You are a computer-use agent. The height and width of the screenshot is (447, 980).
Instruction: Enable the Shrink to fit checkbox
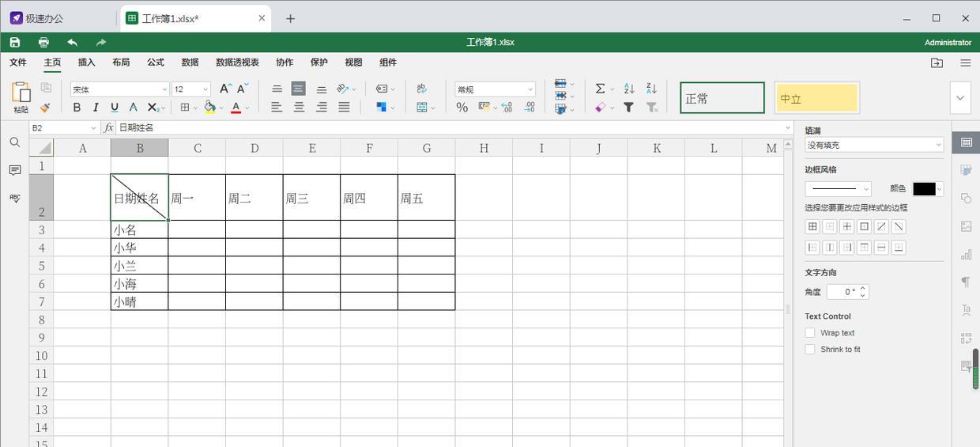pos(810,349)
